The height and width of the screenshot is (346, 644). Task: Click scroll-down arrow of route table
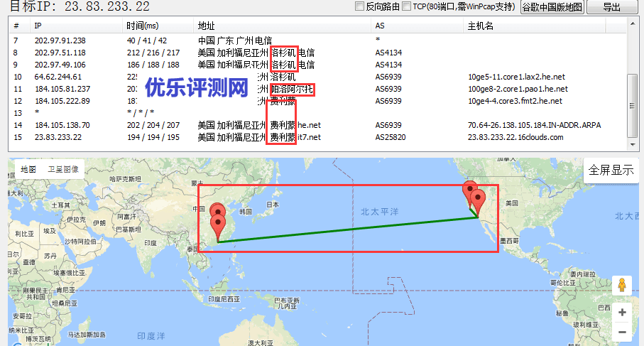633,144
